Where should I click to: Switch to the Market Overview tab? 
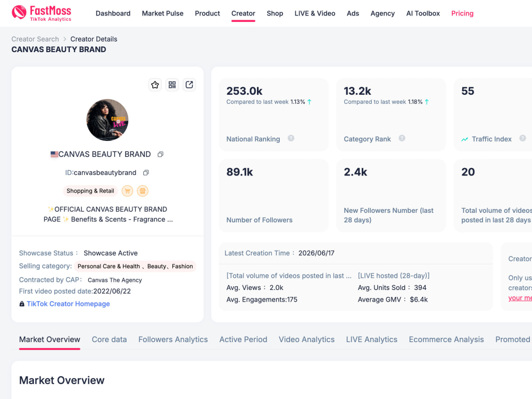49,339
